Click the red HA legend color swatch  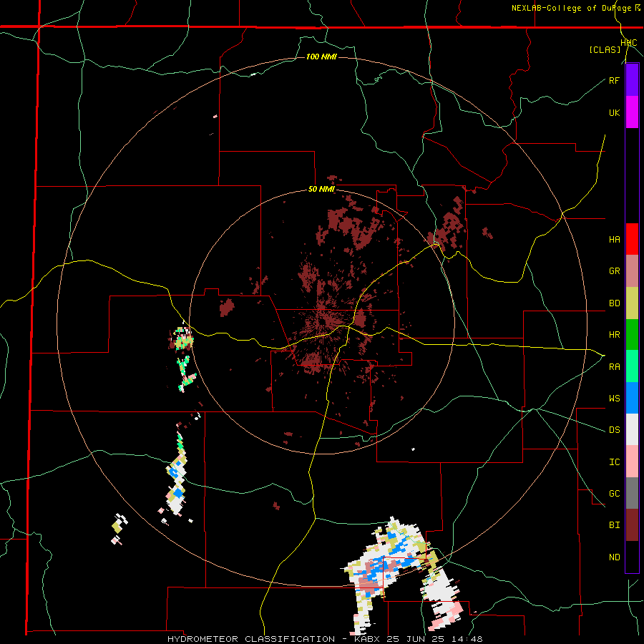click(x=632, y=239)
